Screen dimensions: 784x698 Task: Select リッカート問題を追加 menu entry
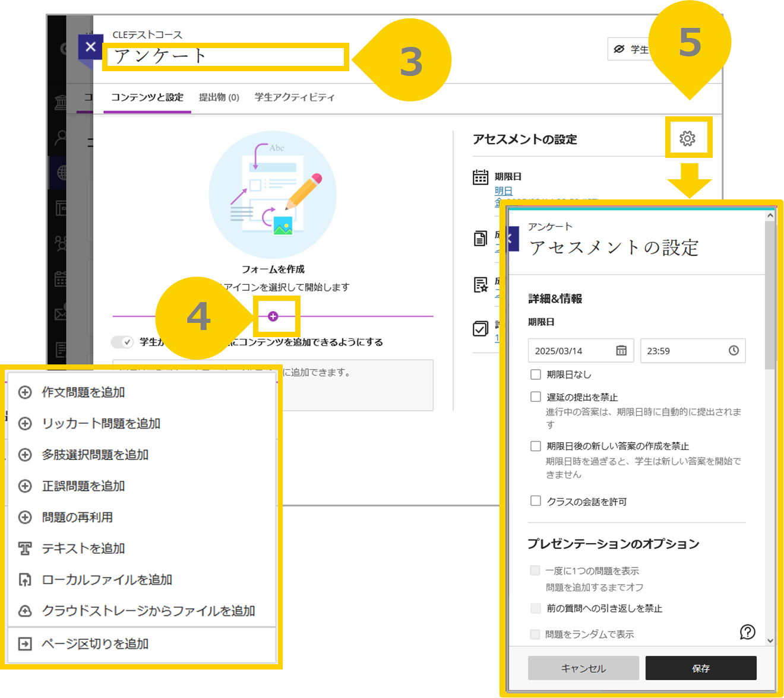pos(141,424)
